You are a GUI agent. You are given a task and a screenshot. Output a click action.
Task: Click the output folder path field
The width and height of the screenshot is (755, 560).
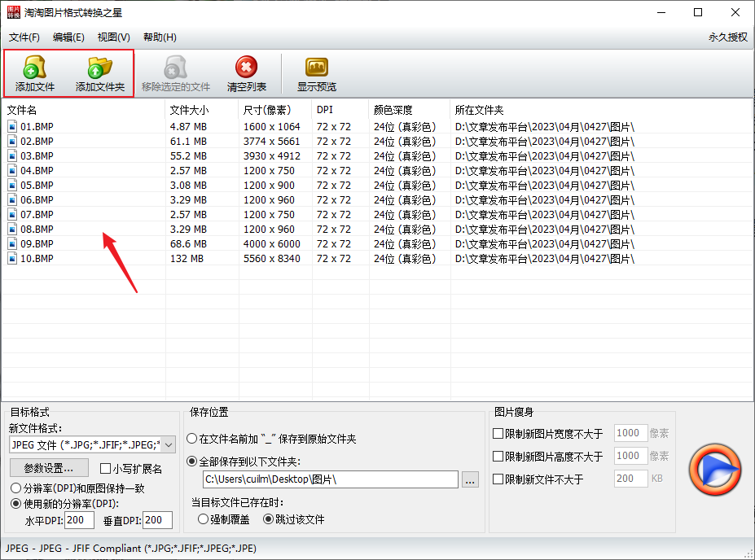pos(331,479)
